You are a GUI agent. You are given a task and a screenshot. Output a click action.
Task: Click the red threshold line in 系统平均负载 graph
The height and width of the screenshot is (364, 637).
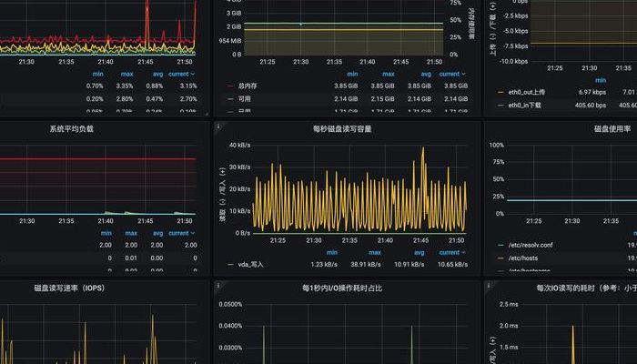point(98,159)
